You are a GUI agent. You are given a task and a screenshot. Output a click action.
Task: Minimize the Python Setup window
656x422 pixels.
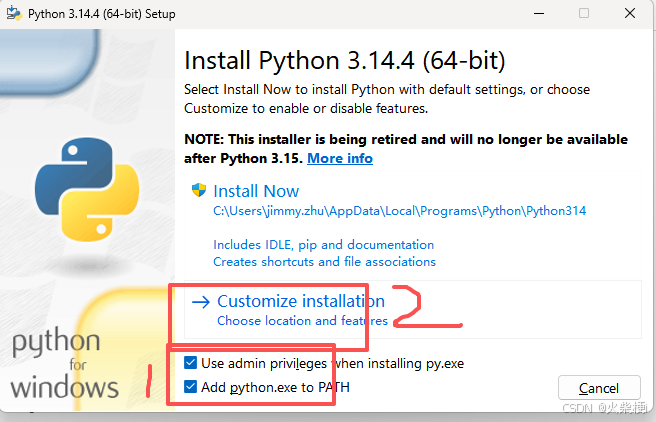(x=539, y=13)
